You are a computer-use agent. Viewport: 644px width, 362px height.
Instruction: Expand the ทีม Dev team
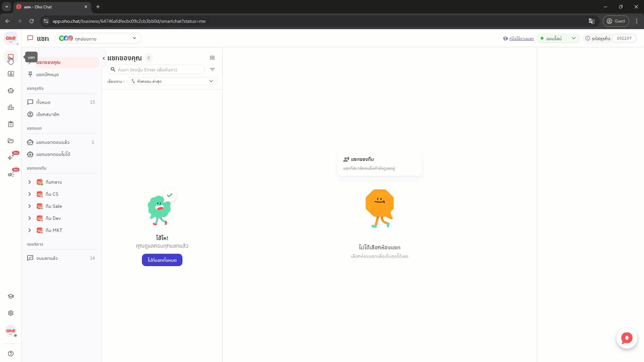(x=30, y=218)
